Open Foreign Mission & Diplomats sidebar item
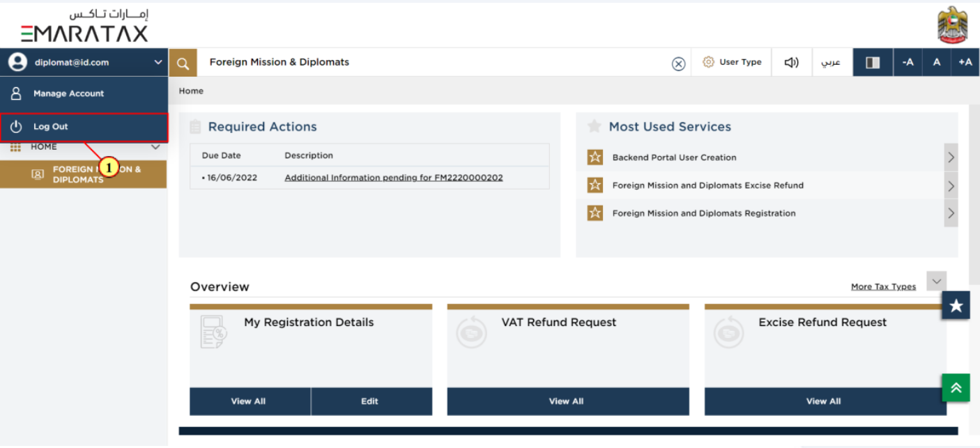The height and width of the screenshot is (448, 980). click(x=83, y=174)
